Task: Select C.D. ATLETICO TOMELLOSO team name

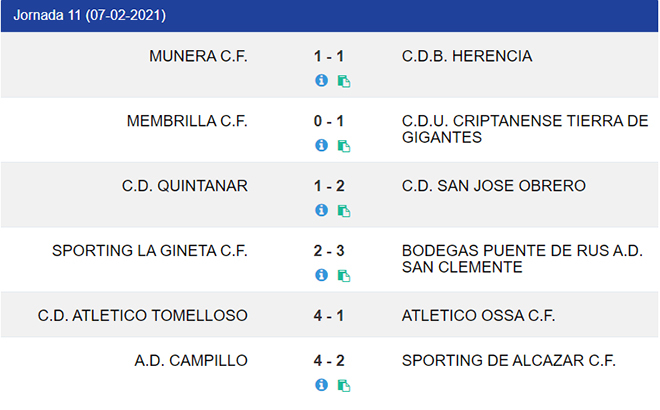Action: (143, 315)
